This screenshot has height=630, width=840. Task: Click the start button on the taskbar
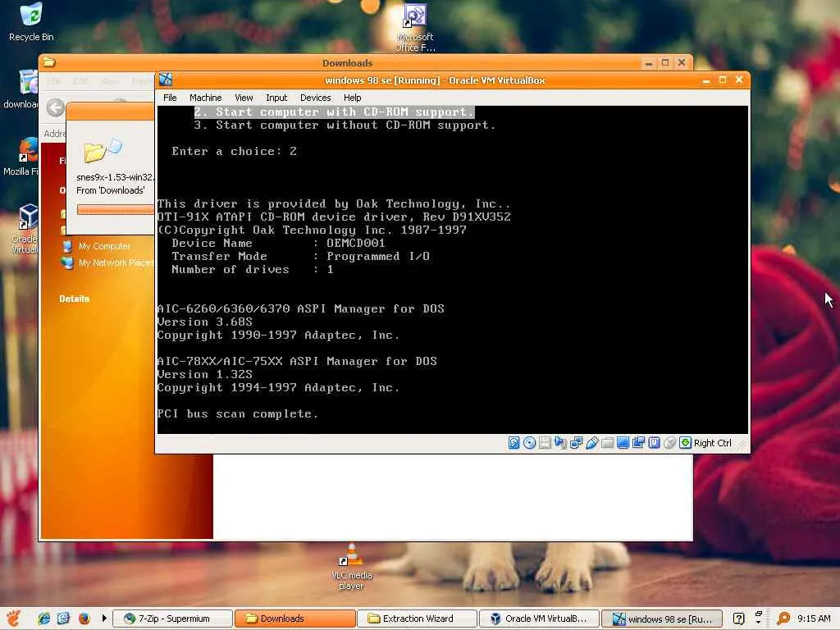[x=14, y=619]
